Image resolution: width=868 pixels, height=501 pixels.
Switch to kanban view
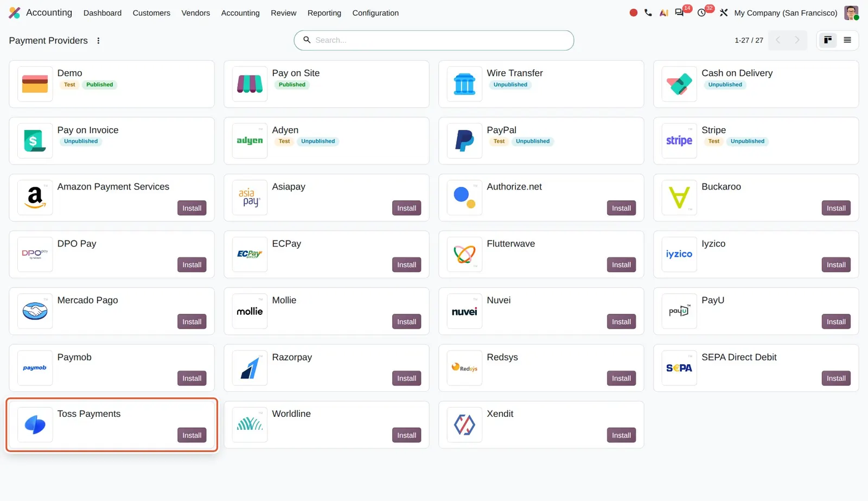tap(828, 40)
